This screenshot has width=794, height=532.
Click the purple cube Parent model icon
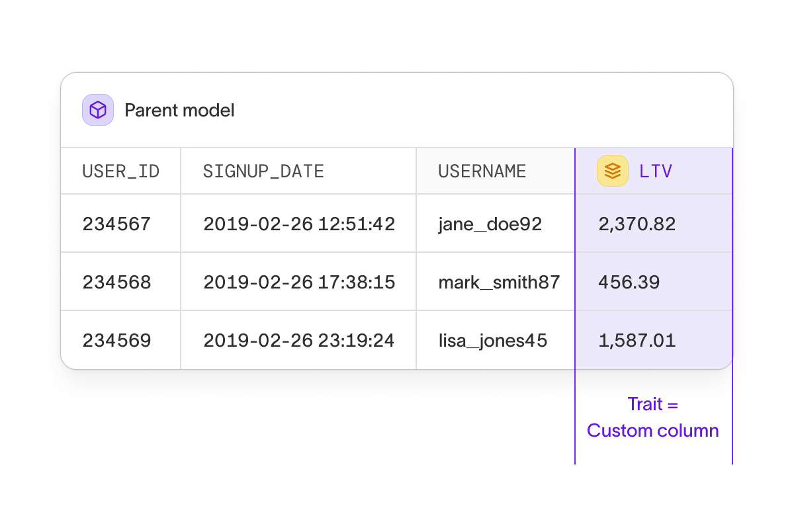pos(98,110)
